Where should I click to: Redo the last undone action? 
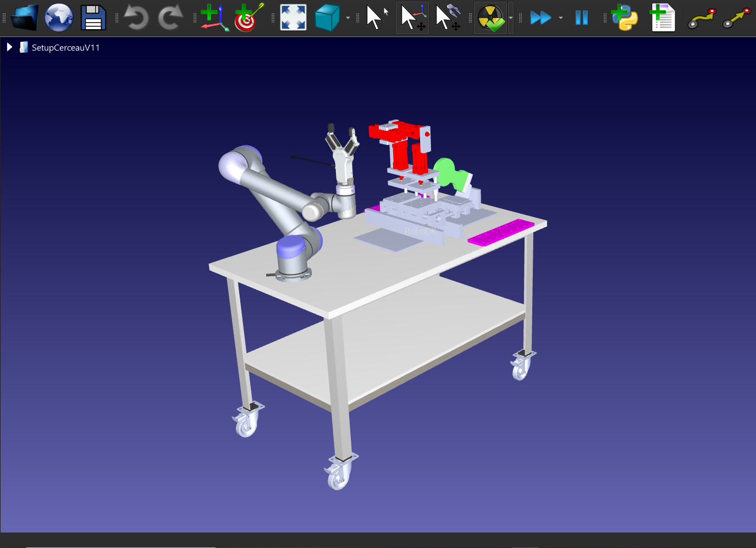170,18
